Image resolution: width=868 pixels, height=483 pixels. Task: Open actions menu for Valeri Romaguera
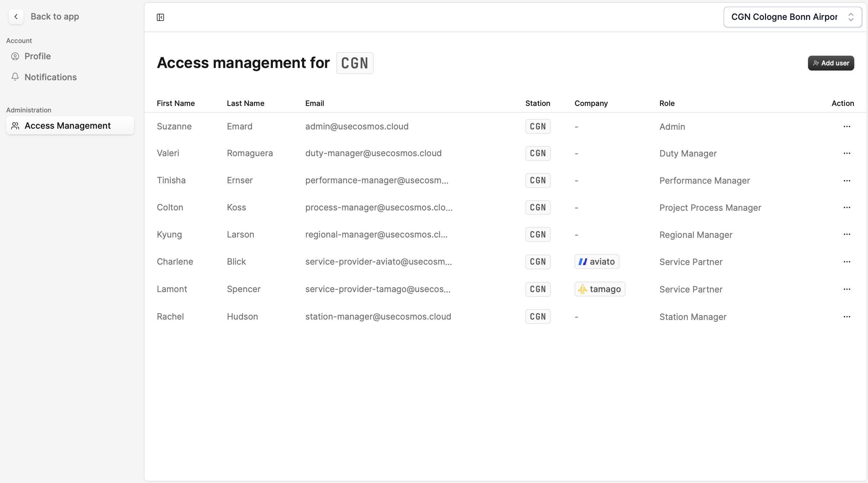click(x=847, y=153)
